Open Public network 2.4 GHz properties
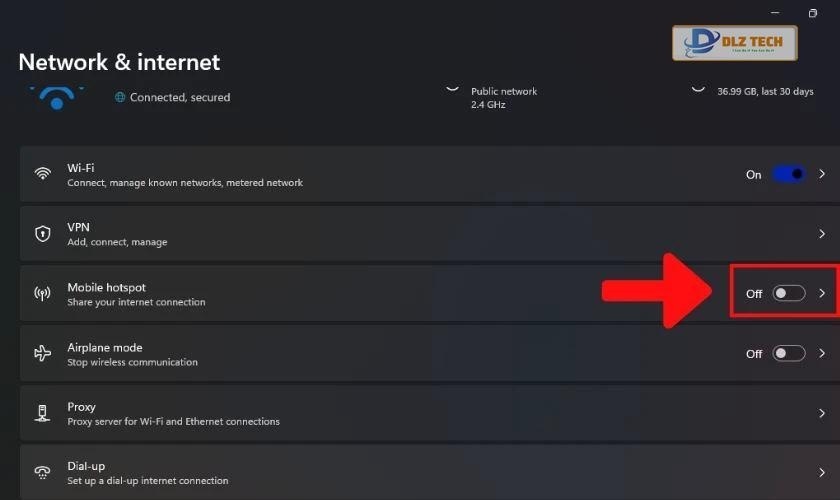This screenshot has height=500, width=840. pos(503,97)
